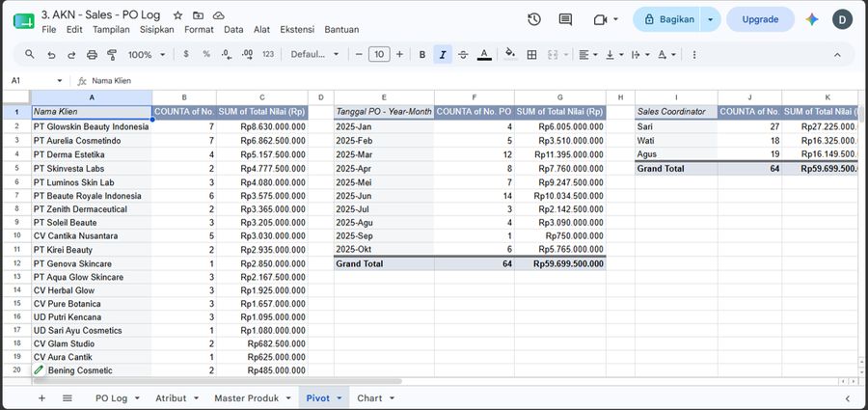The height and width of the screenshot is (410, 868).
Task: Open text wrapping dropdown
Action: (640, 54)
